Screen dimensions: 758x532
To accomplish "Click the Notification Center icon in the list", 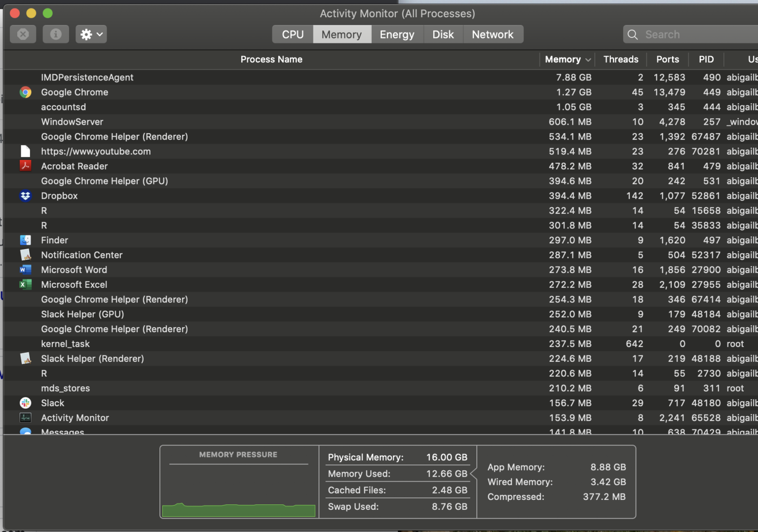I will [25, 255].
